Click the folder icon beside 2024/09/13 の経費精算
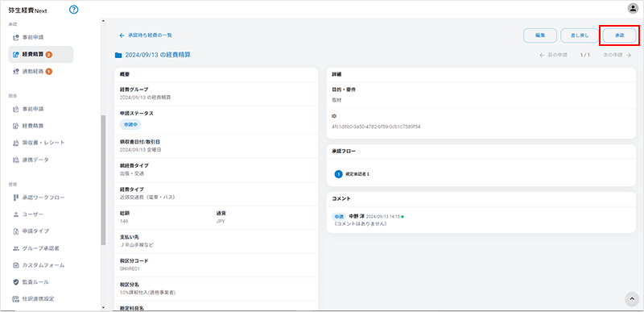The image size is (644, 312). 118,55
